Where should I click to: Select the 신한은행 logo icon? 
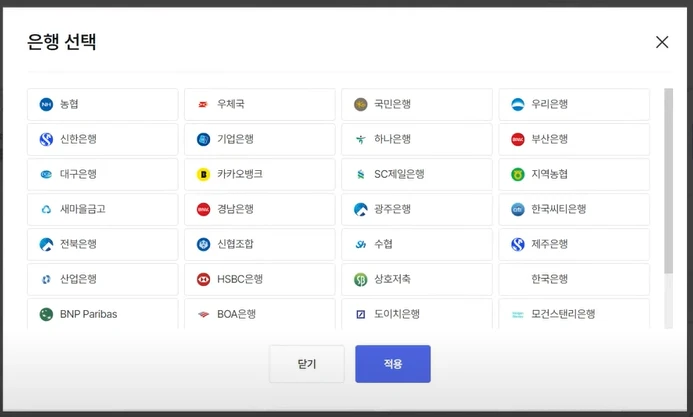[x=46, y=139]
